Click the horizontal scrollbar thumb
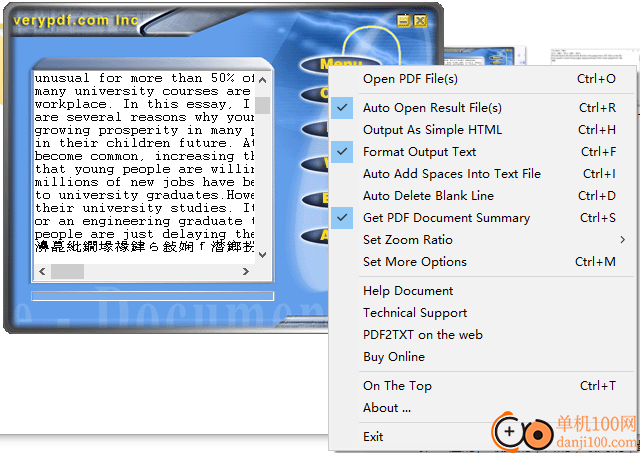The width and height of the screenshot is (640, 453). [x=67, y=271]
